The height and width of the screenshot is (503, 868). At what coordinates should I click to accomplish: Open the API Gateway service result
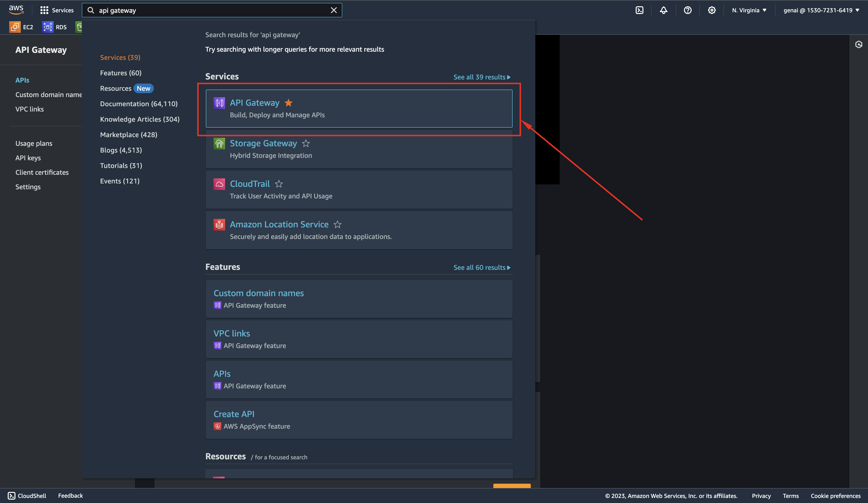click(359, 109)
